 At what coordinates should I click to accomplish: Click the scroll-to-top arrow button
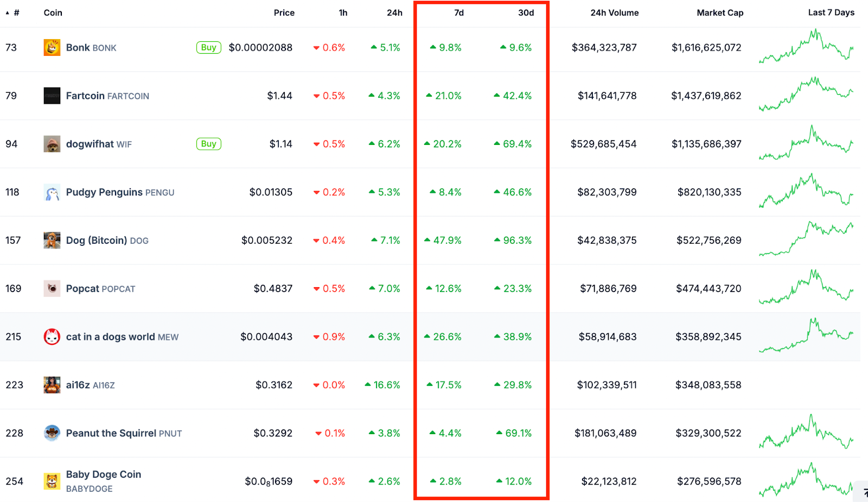(863, 492)
